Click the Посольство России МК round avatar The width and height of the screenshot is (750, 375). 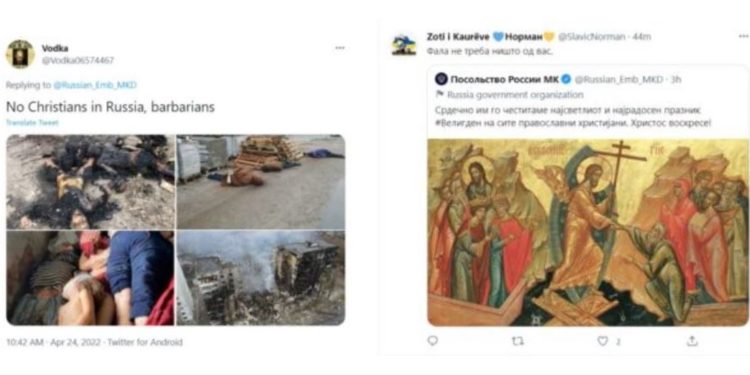pyautogui.click(x=441, y=79)
